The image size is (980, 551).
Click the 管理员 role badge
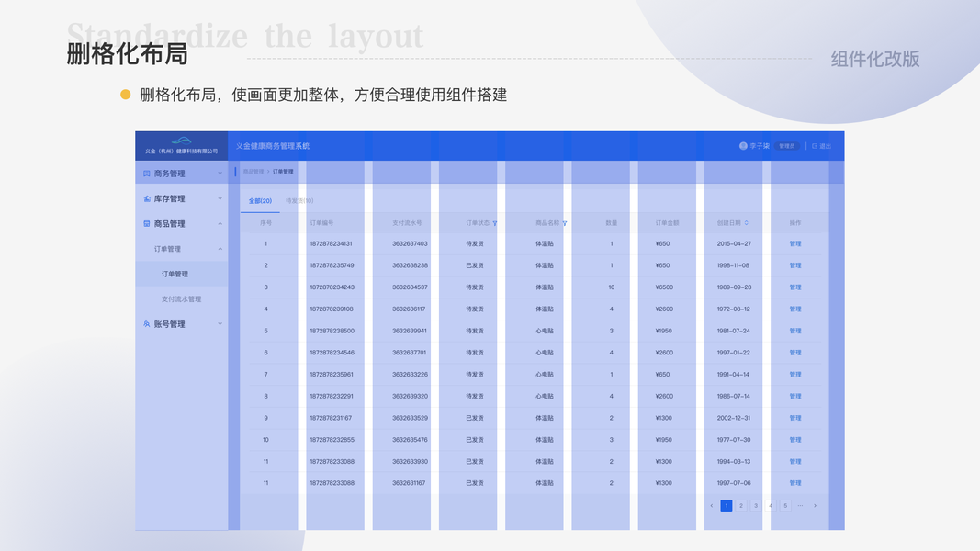[x=786, y=146]
